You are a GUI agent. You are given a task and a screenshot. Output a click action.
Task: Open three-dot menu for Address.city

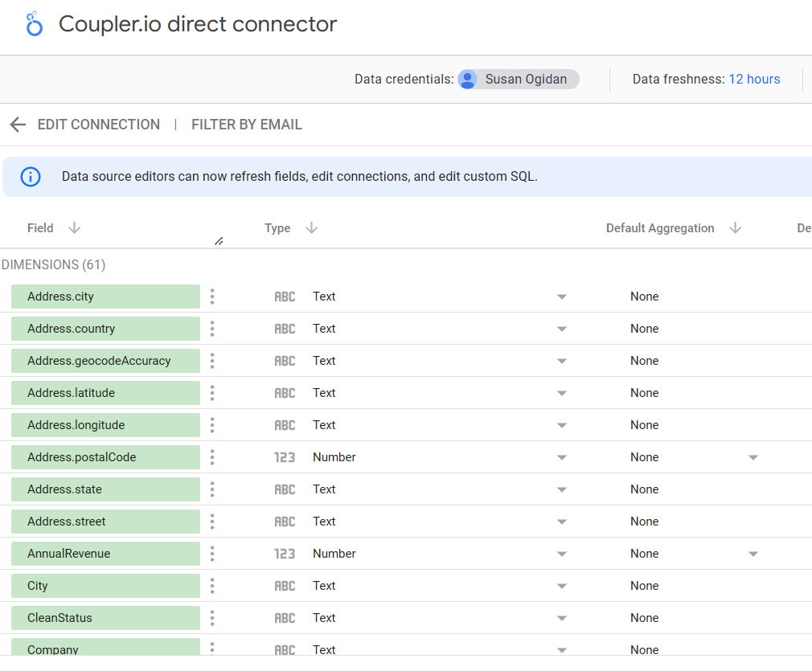pyautogui.click(x=212, y=297)
